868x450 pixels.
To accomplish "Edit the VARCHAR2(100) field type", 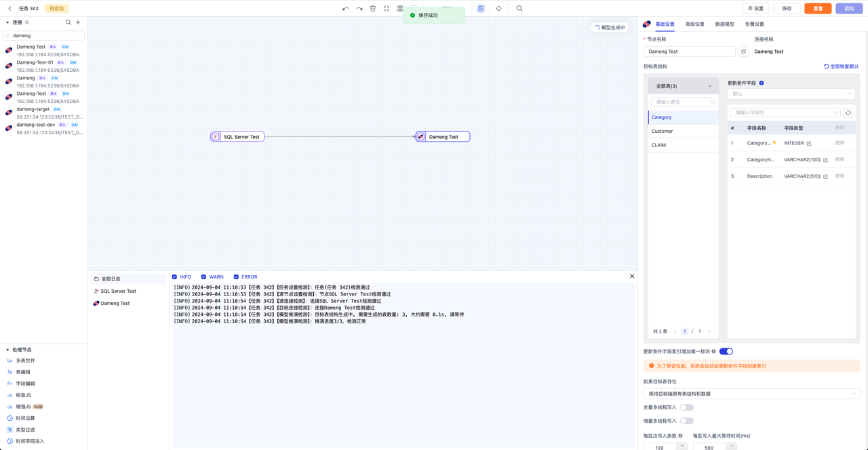I will pyautogui.click(x=825, y=160).
